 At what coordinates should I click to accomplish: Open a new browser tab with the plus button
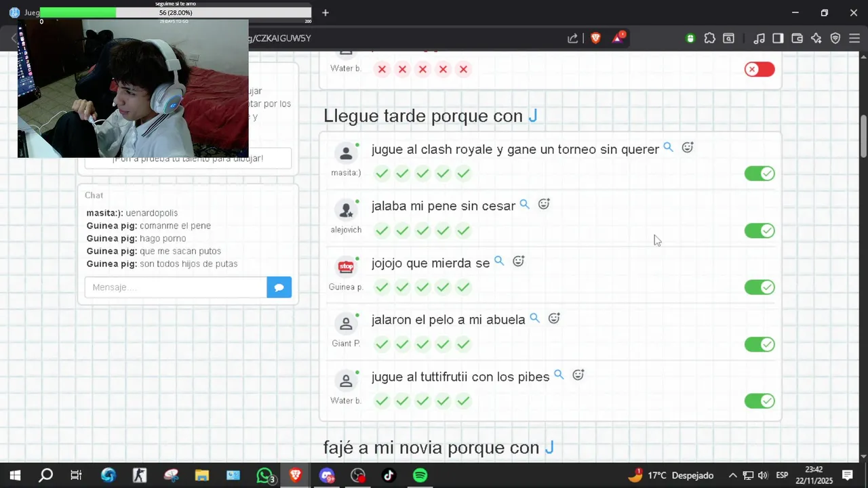tap(325, 12)
